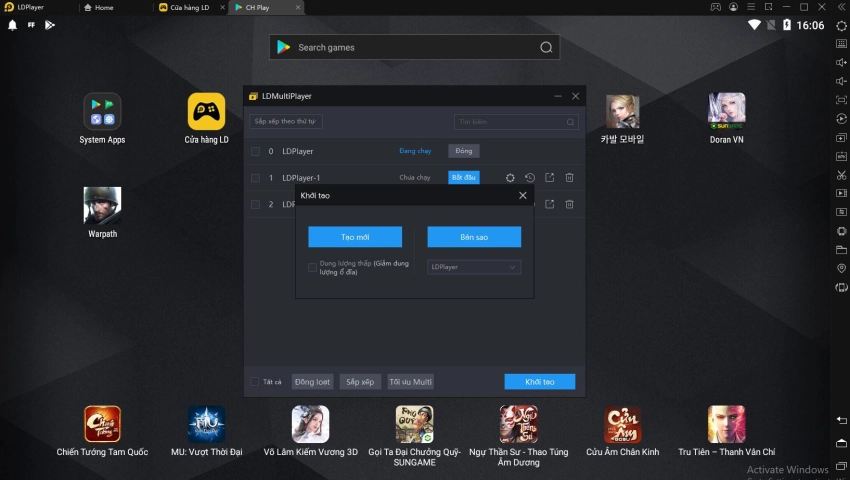This screenshot has width=850, height=480.
Task: Check the box for LDPlayer-1
Action: coord(255,177)
